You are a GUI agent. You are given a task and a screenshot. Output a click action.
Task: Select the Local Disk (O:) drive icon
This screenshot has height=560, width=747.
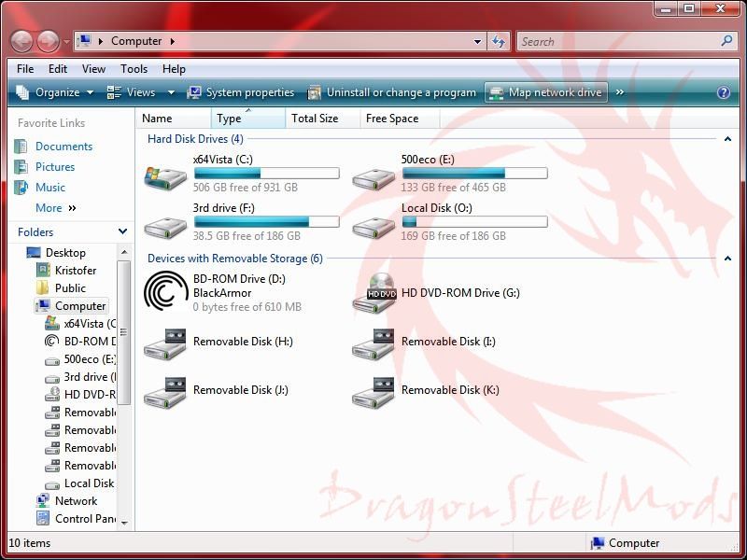click(373, 228)
